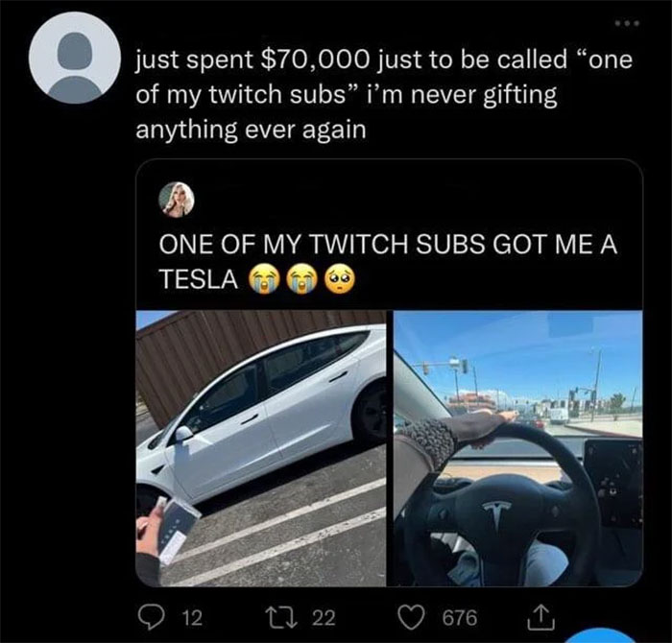The image size is (672, 643).
Task: Click the second crying emoji
Action: click(303, 279)
